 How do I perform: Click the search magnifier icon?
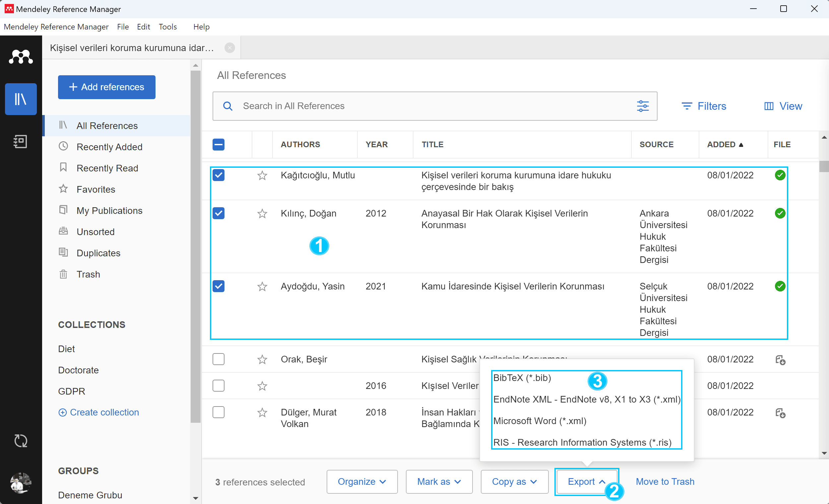pos(228,106)
